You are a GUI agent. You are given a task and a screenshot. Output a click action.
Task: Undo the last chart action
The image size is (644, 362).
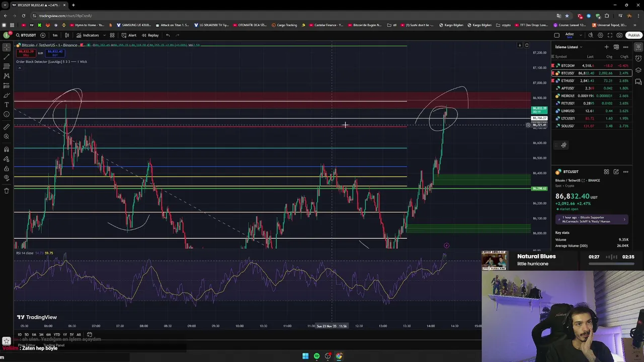[168, 35]
